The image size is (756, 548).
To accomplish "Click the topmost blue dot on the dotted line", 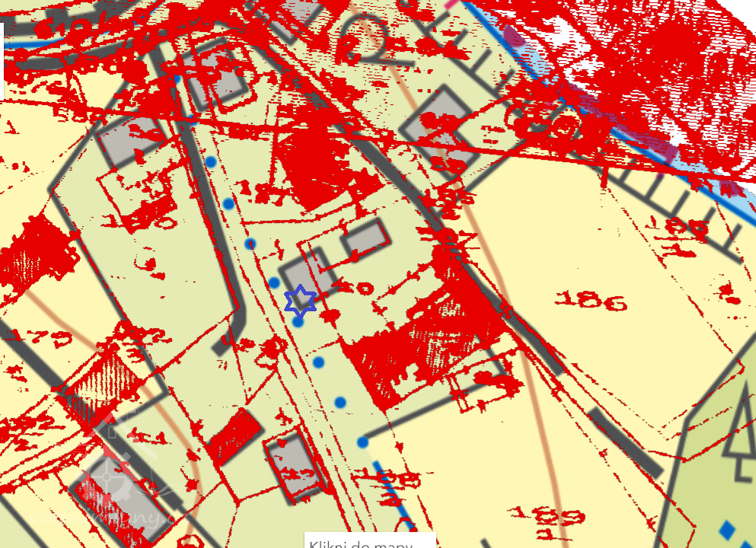I will 211,161.
